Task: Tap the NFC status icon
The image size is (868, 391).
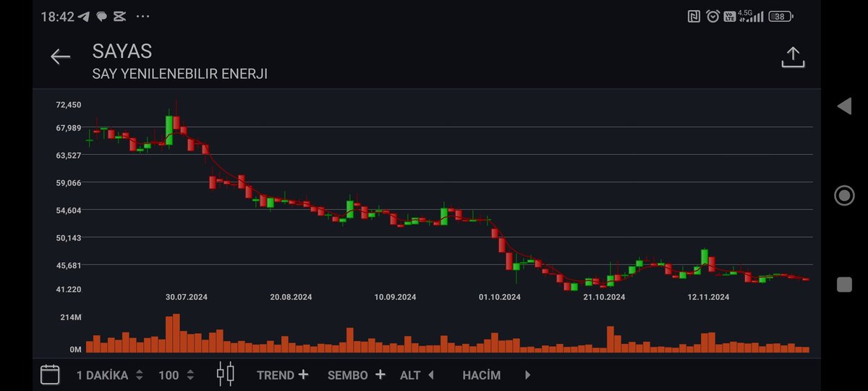Action: [694, 16]
